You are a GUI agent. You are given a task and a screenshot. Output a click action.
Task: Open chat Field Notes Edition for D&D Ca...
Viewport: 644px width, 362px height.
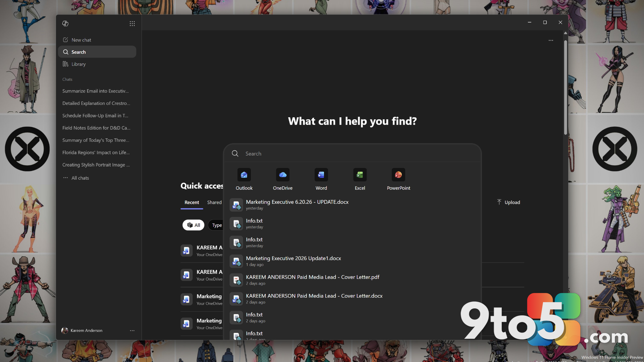pyautogui.click(x=96, y=128)
